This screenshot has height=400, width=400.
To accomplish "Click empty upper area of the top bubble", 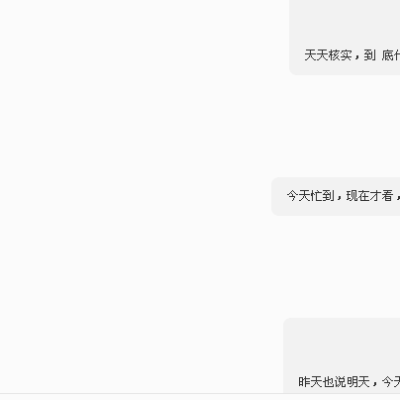I will pos(347,20).
